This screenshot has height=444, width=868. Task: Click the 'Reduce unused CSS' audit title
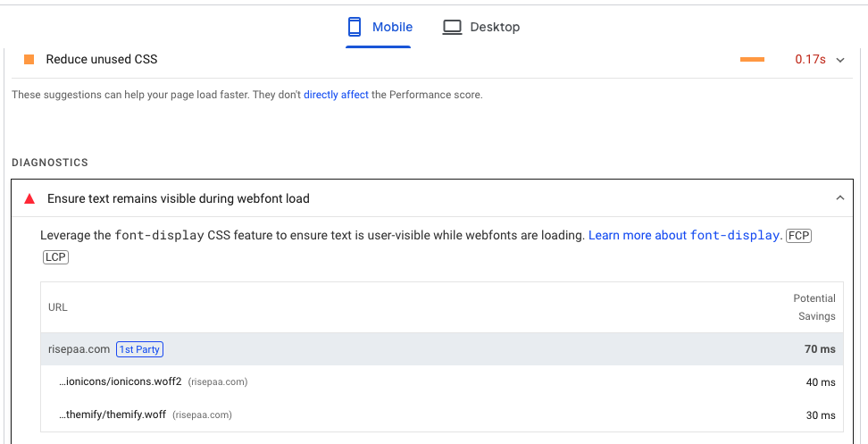pos(102,60)
